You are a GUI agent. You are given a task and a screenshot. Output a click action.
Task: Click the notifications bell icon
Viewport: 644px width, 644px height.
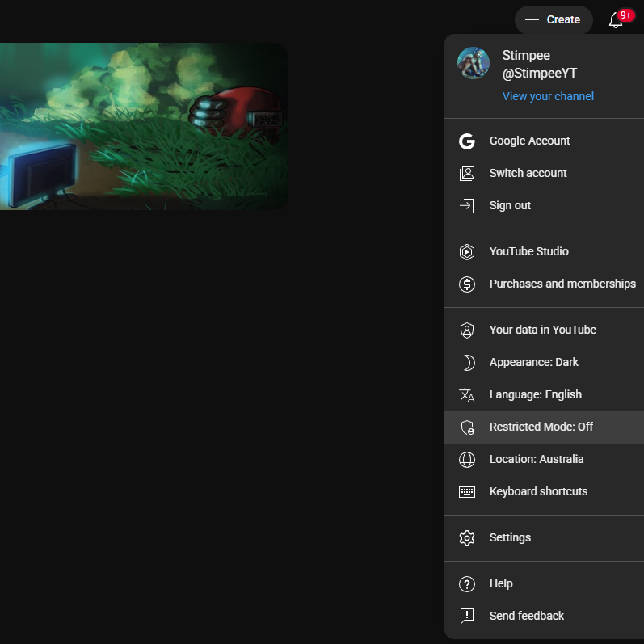[616, 19]
